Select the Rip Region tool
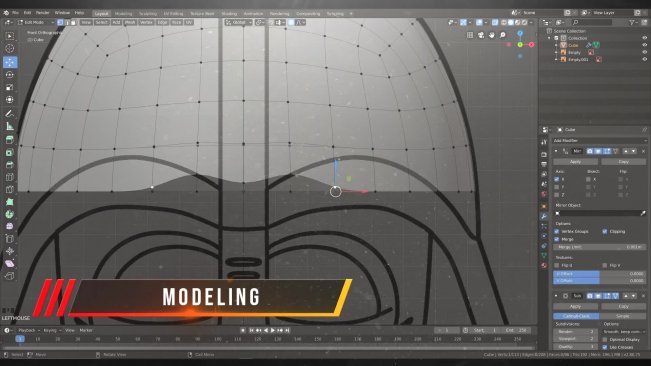 (10, 276)
